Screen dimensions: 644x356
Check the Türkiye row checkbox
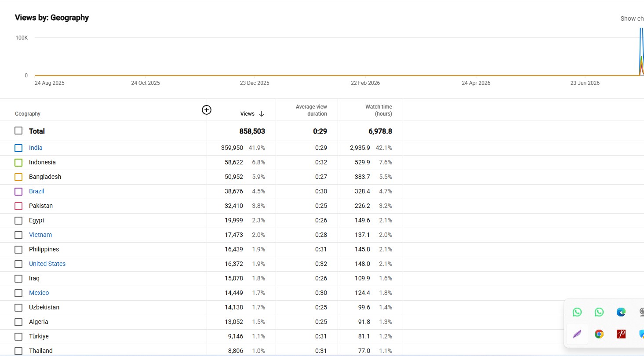click(x=18, y=337)
